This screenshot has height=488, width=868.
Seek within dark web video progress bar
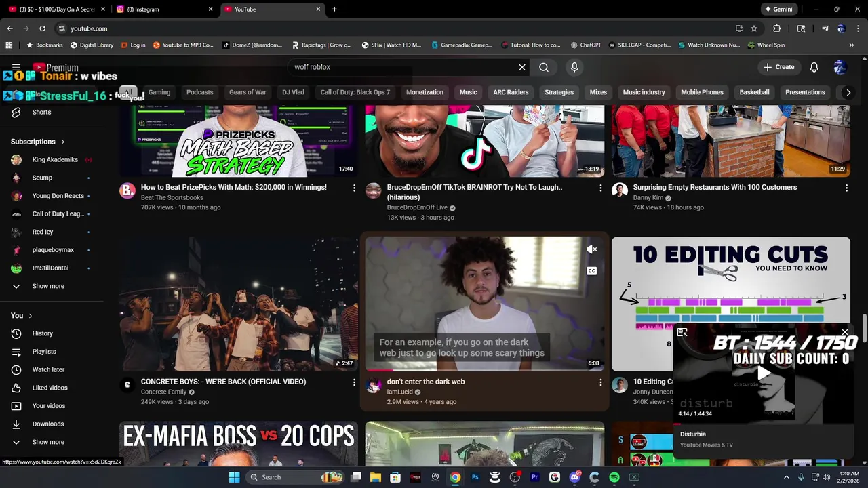[484, 370]
